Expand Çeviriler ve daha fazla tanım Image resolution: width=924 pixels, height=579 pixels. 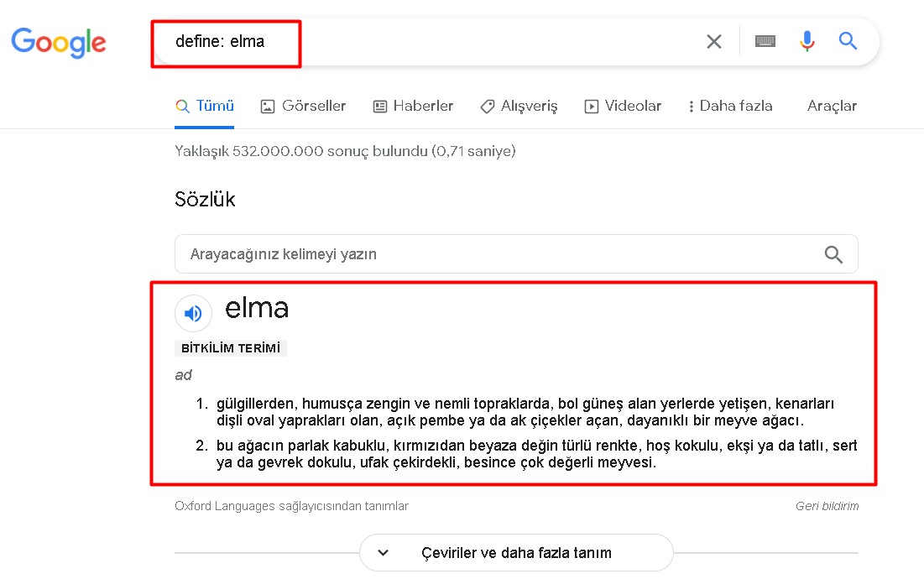[x=516, y=552]
